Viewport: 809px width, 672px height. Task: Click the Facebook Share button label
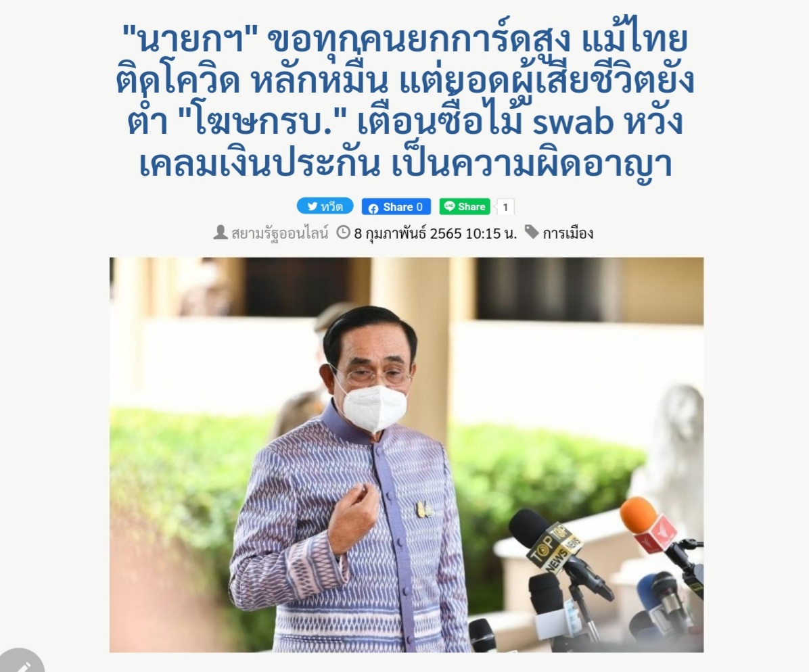tap(398, 207)
